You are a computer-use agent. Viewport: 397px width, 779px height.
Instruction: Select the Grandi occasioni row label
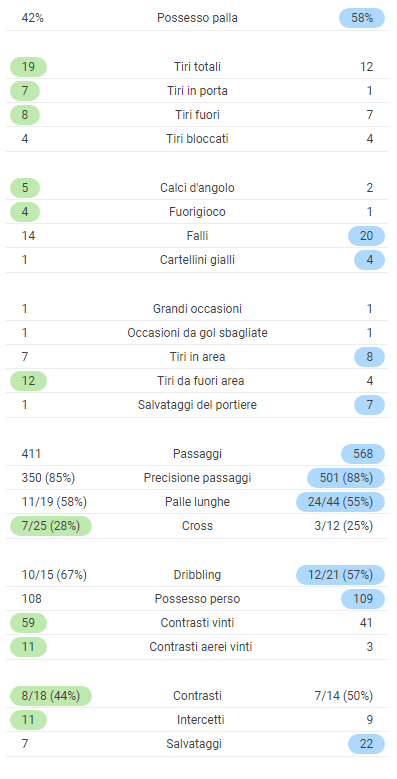197,309
